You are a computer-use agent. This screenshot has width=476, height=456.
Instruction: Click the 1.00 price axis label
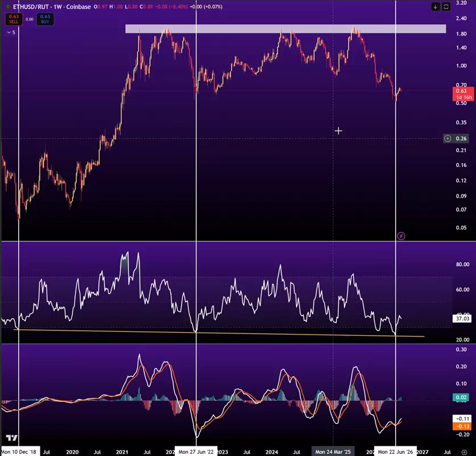(461, 66)
